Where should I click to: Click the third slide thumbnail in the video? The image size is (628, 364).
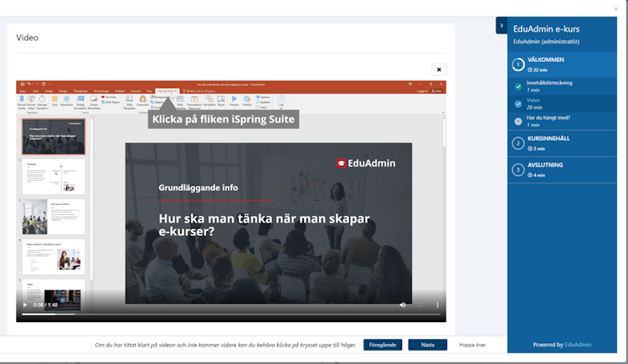point(54,217)
